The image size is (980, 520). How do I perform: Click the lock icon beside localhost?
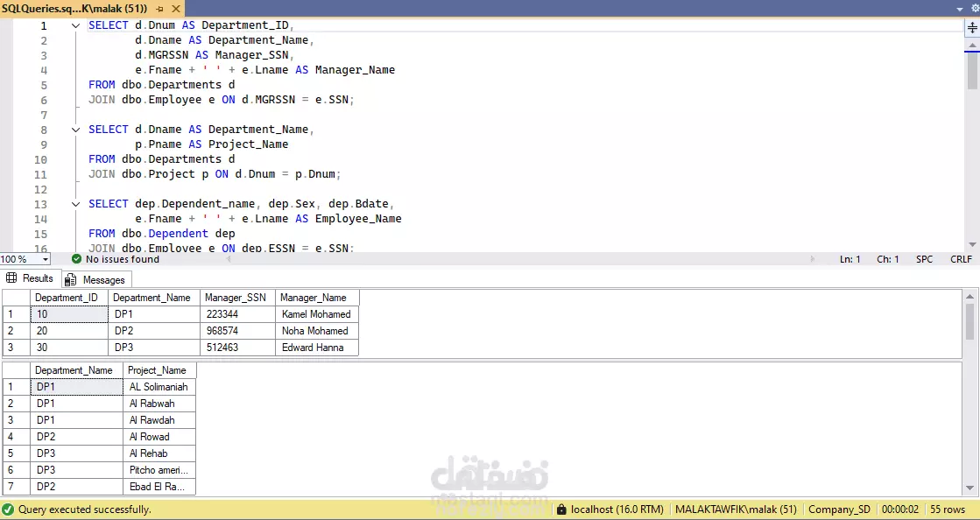click(561, 509)
